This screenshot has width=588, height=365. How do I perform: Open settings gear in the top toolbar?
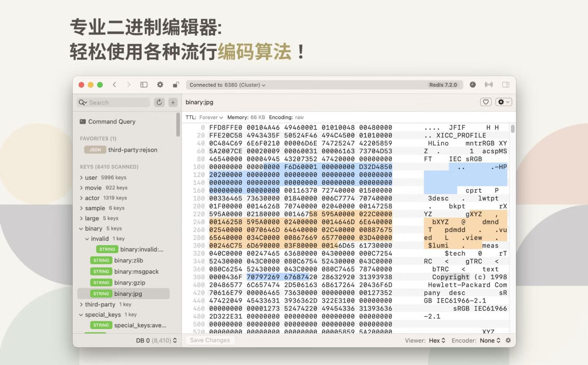160,85
